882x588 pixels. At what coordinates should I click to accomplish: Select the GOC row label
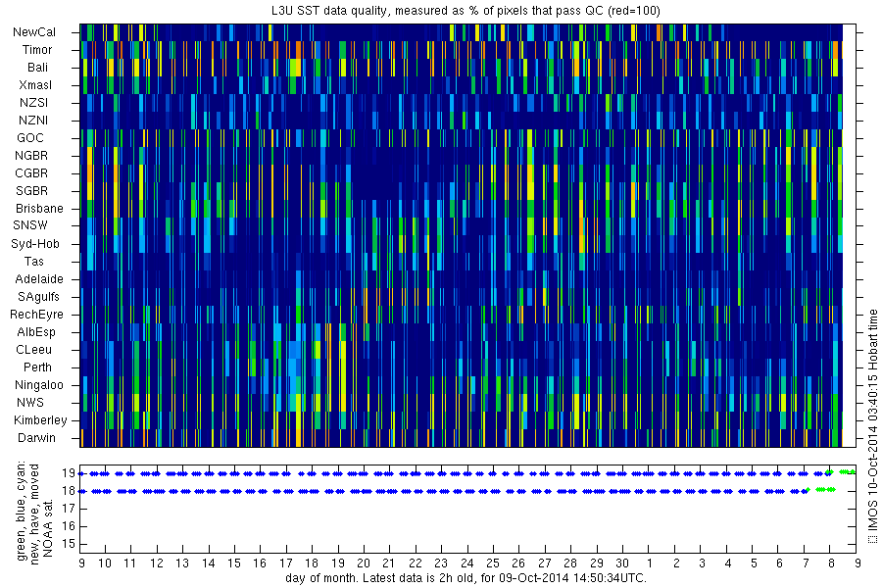click(30, 138)
